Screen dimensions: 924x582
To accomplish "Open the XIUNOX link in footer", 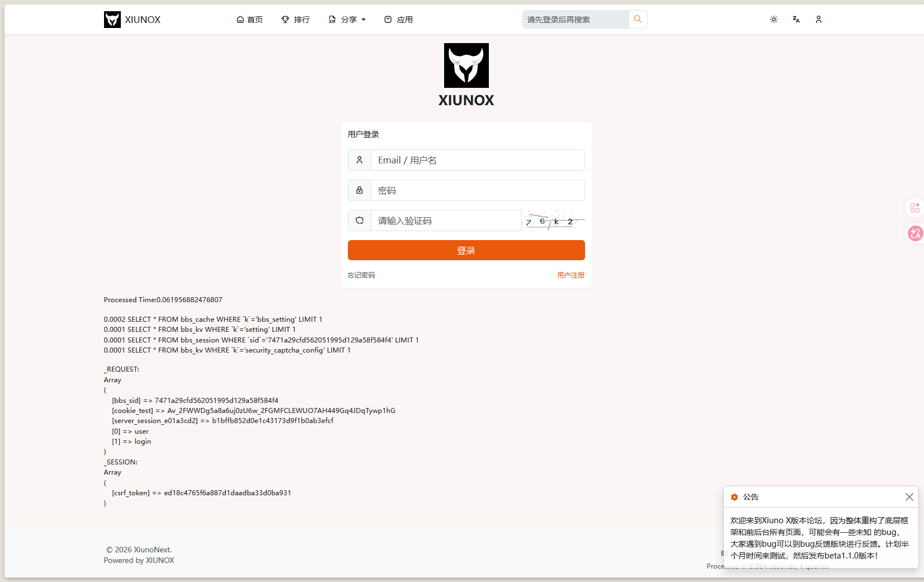I will coord(160,560).
